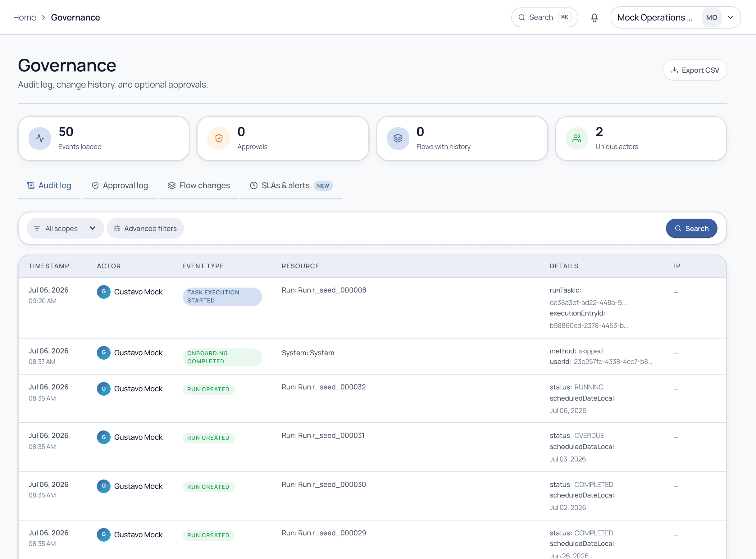Click the magnifier icon in top search box
Image resolution: width=756 pixels, height=559 pixels.
pyautogui.click(x=522, y=18)
